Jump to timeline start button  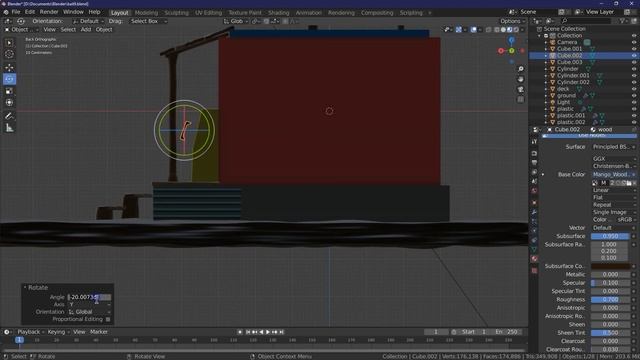pos(247,332)
